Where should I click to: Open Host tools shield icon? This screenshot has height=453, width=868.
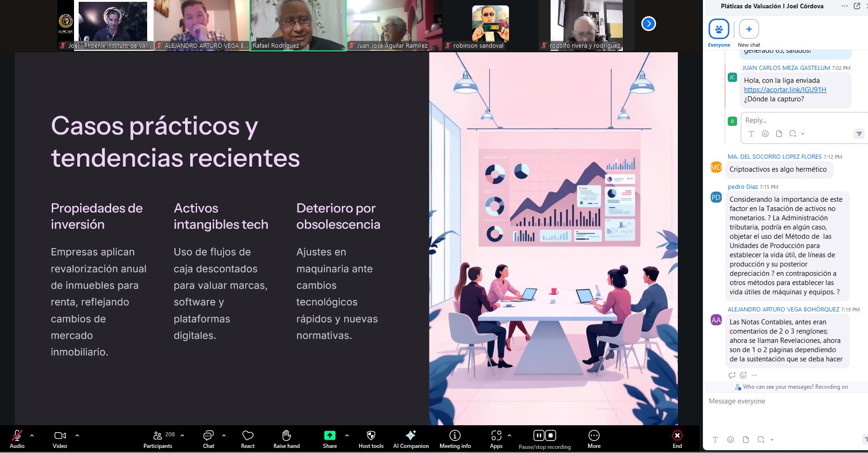click(371, 439)
